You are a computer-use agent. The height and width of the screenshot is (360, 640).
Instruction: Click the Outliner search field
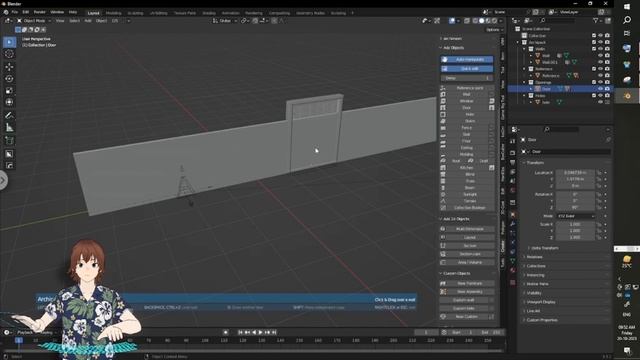coord(558,20)
